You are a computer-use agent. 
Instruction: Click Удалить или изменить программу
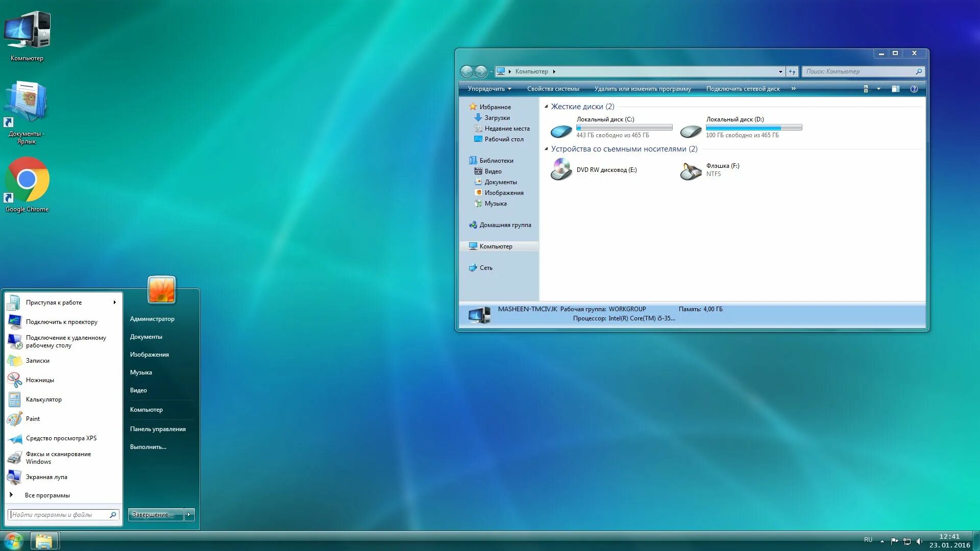pyautogui.click(x=643, y=89)
